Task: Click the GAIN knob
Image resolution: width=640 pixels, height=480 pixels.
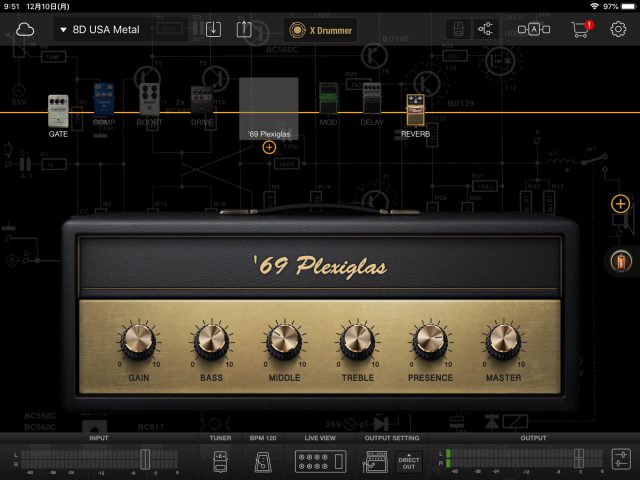Action: (138, 340)
